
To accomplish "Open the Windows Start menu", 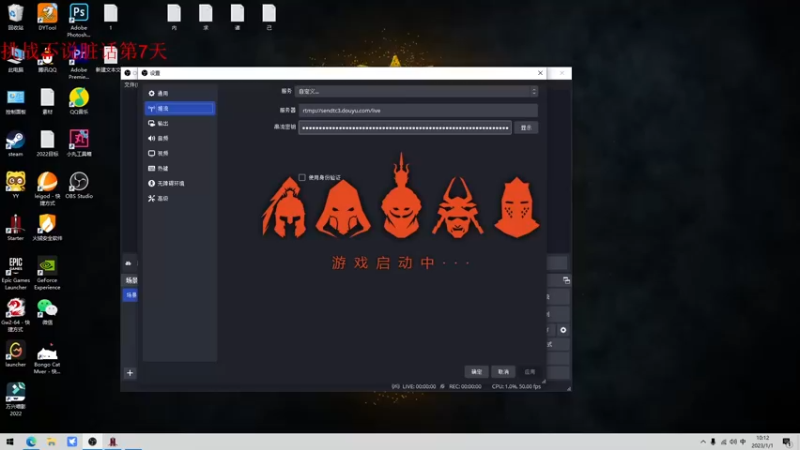I will pyautogui.click(x=10, y=441).
